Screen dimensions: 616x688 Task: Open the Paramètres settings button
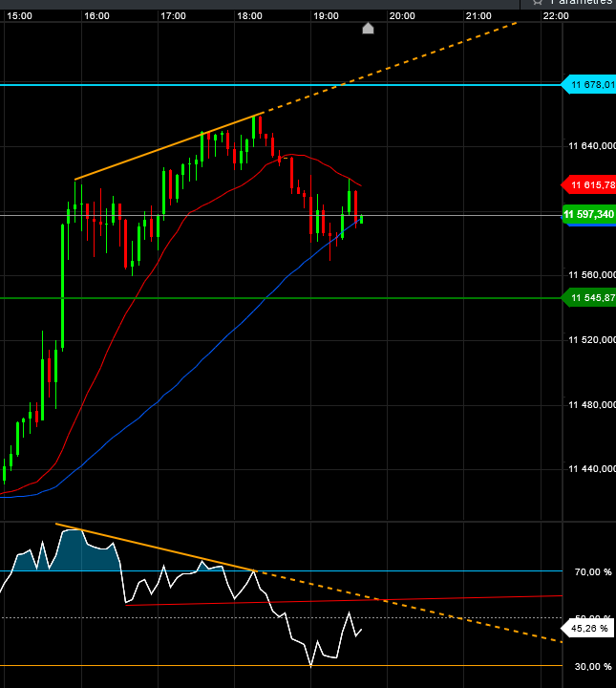[x=570, y=4]
